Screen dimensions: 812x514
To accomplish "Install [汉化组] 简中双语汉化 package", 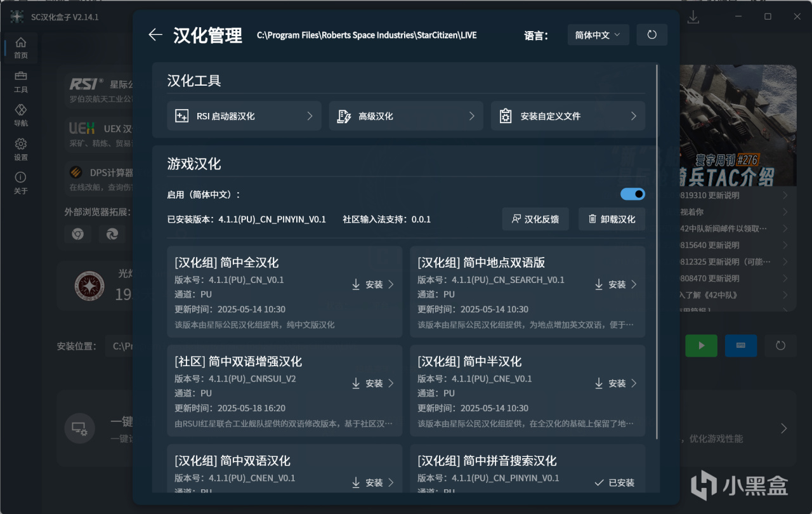I will [373, 483].
